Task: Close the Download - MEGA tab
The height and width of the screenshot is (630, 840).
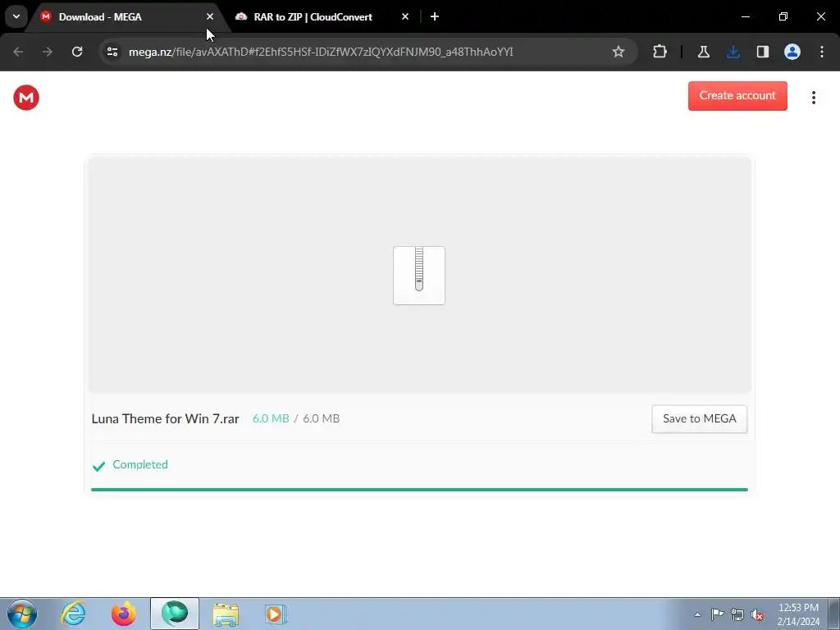Action: (x=210, y=17)
